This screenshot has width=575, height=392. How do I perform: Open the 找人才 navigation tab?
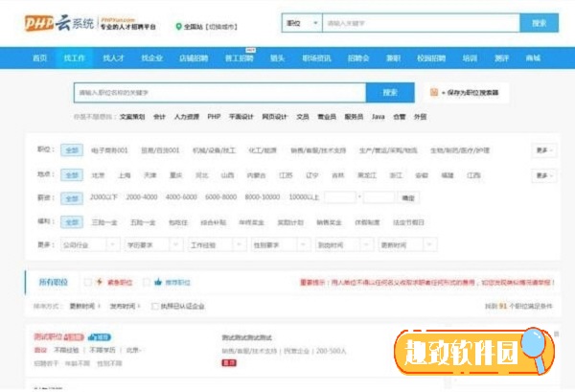(x=113, y=58)
